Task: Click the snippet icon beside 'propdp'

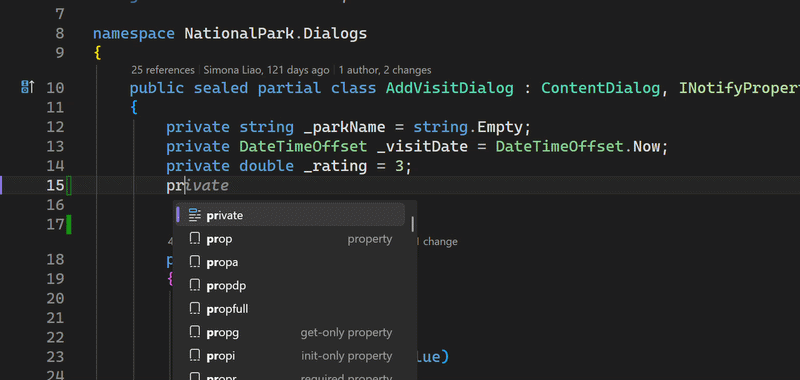Action: point(194,286)
